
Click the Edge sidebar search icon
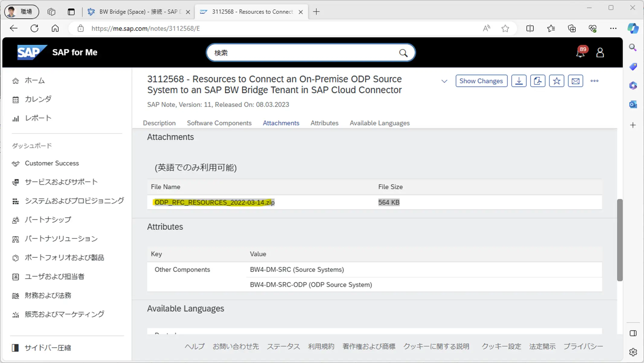[x=633, y=47]
